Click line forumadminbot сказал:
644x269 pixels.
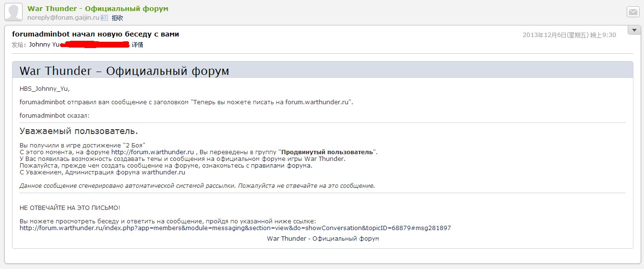point(55,115)
